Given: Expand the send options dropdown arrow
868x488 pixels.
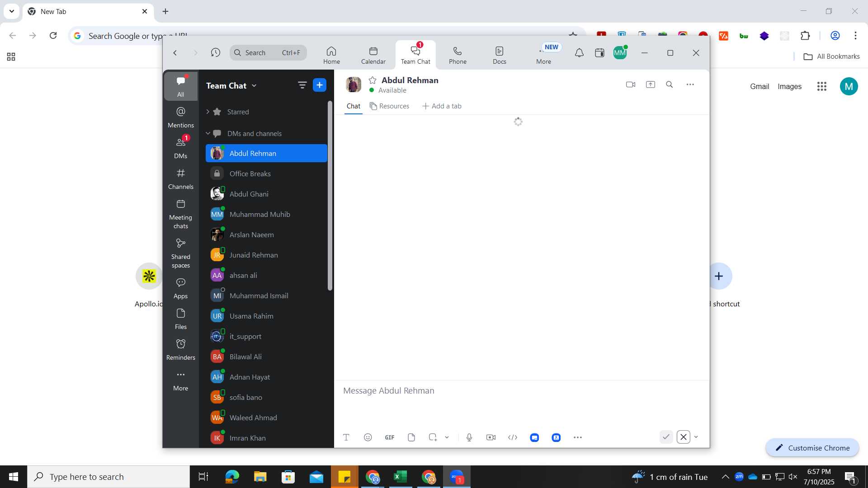Looking at the screenshot, I should click(696, 437).
